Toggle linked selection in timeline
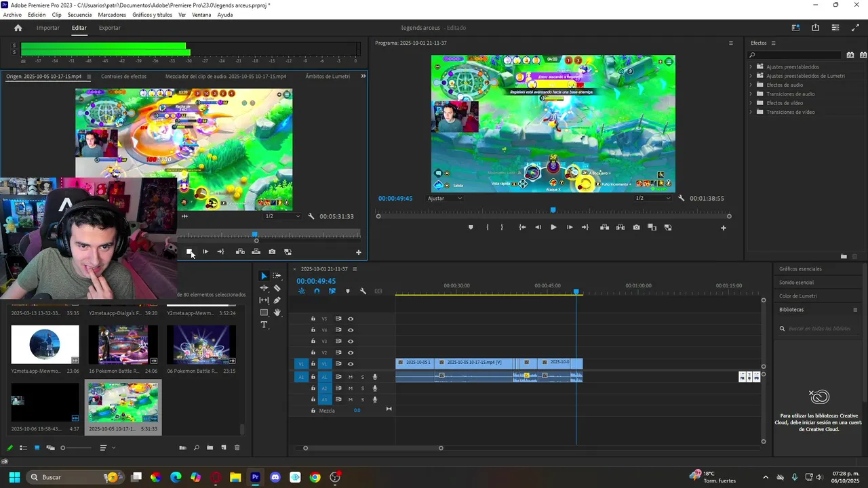868x488 pixels. (x=332, y=291)
